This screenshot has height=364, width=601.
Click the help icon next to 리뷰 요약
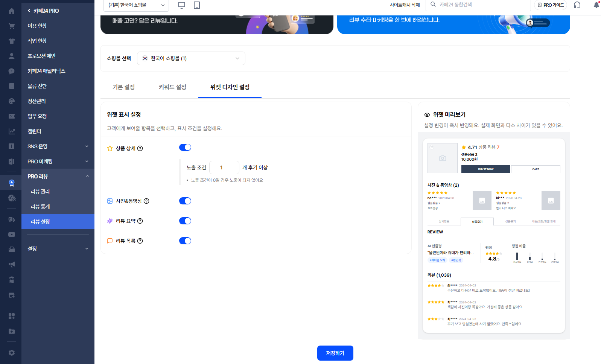pos(140,221)
